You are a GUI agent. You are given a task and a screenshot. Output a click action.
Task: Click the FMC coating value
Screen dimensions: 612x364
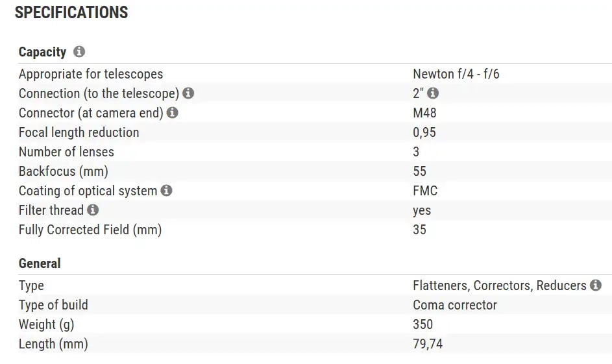click(x=425, y=191)
